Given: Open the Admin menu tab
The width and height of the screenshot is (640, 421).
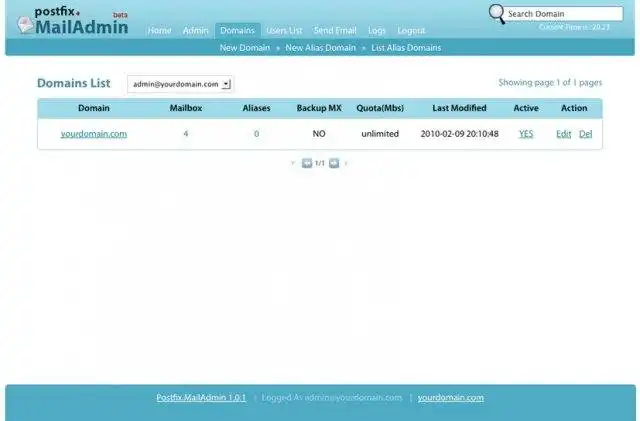Looking at the screenshot, I should 196,31.
